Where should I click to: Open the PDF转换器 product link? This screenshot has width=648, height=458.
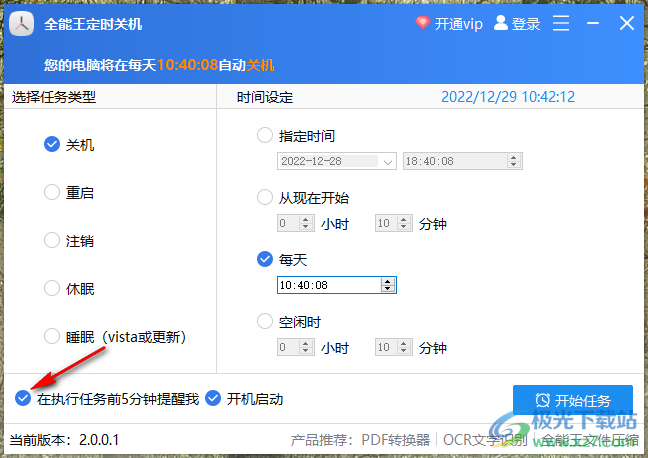[395, 440]
